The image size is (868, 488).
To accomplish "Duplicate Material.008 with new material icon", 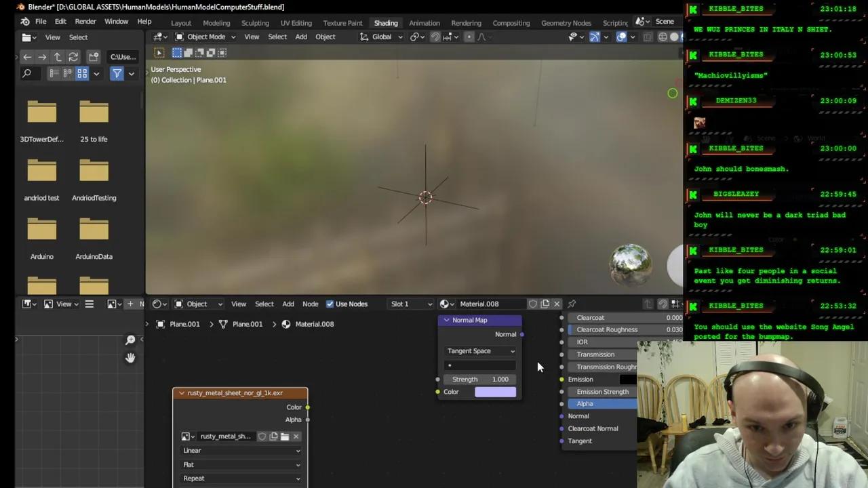I will [x=545, y=304].
